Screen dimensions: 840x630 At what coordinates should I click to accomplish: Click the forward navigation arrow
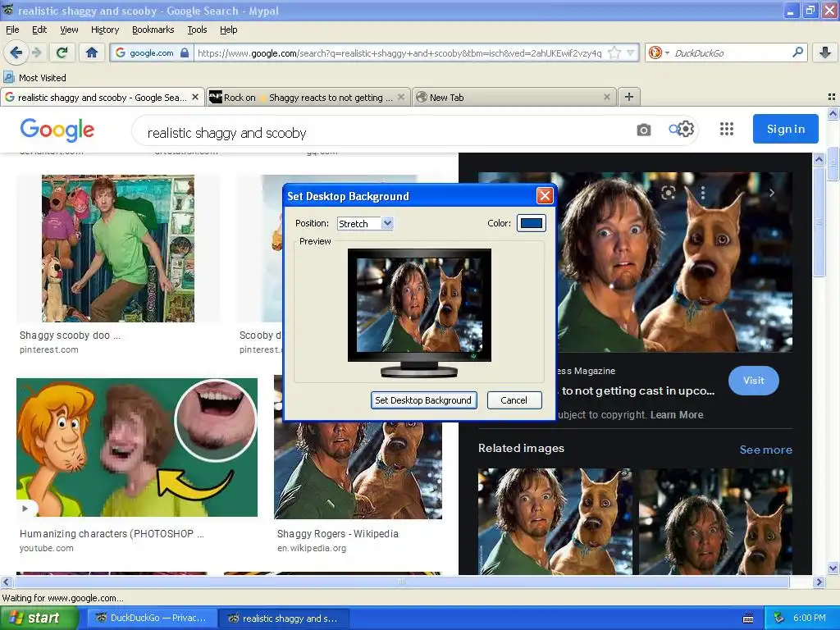37,52
